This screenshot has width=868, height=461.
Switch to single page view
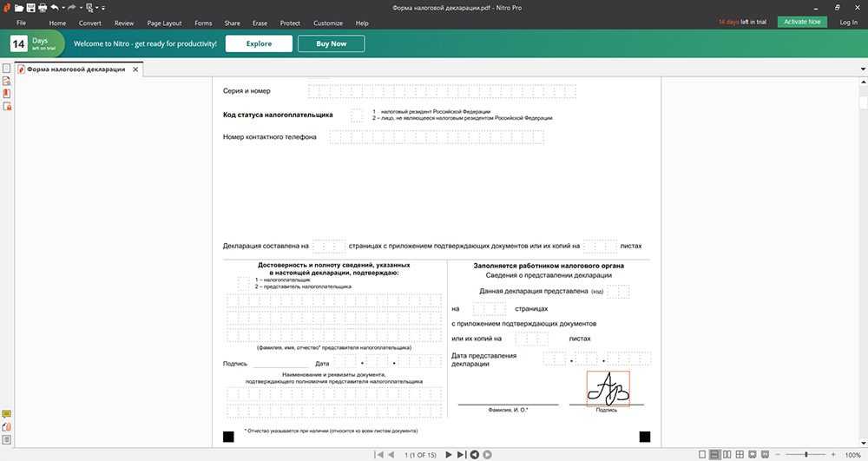(701, 454)
